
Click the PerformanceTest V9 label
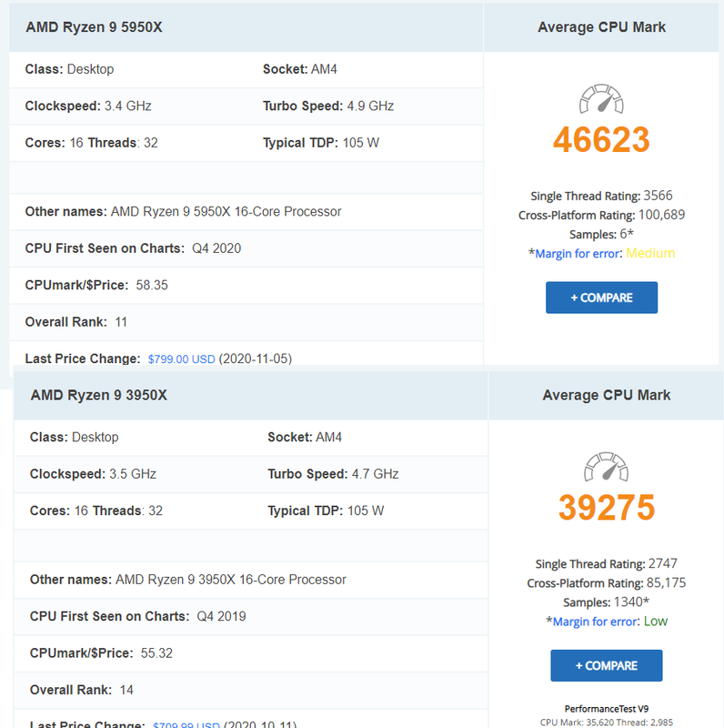click(x=606, y=709)
